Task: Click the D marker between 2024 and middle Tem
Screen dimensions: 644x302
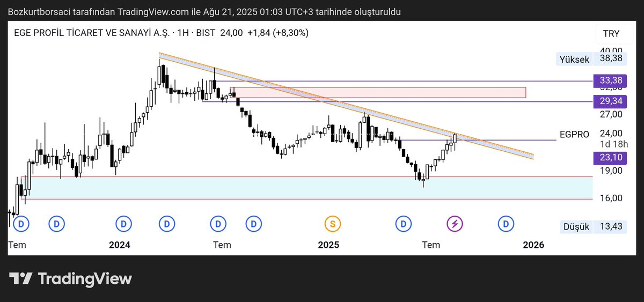Action: click(x=167, y=224)
